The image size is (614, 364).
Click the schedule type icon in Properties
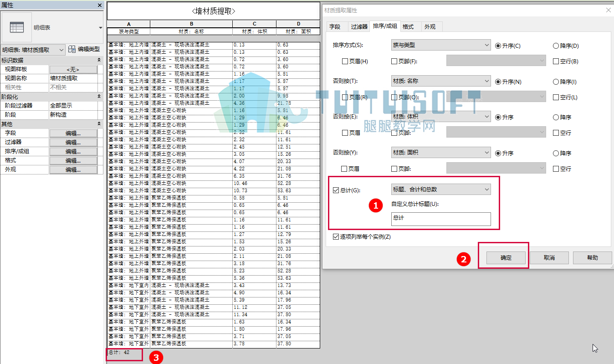[x=17, y=27]
